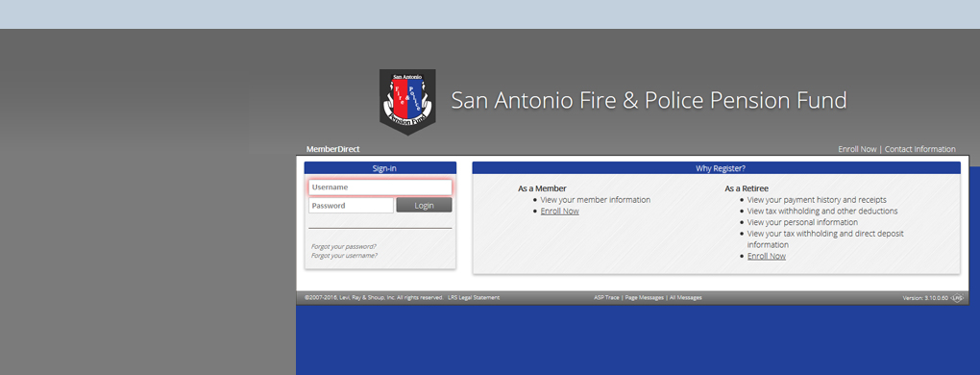Focus the Username input field
This screenshot has height=375, width=980.
(x=380, y=187)
